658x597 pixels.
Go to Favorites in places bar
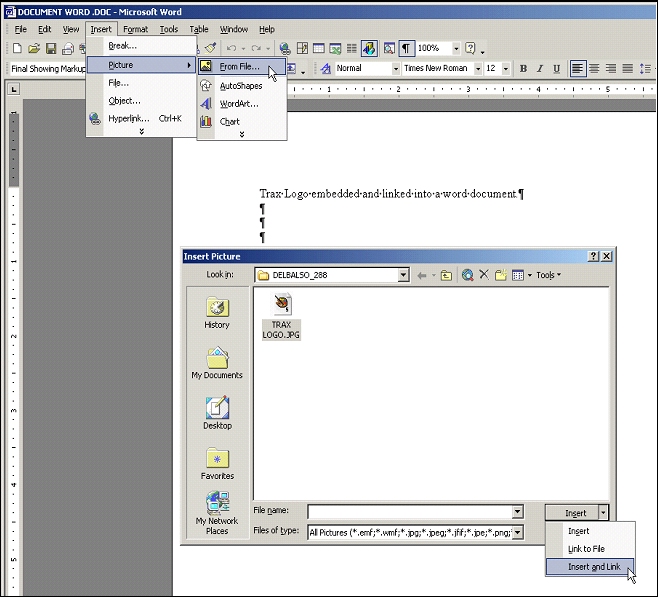[217, 464]
